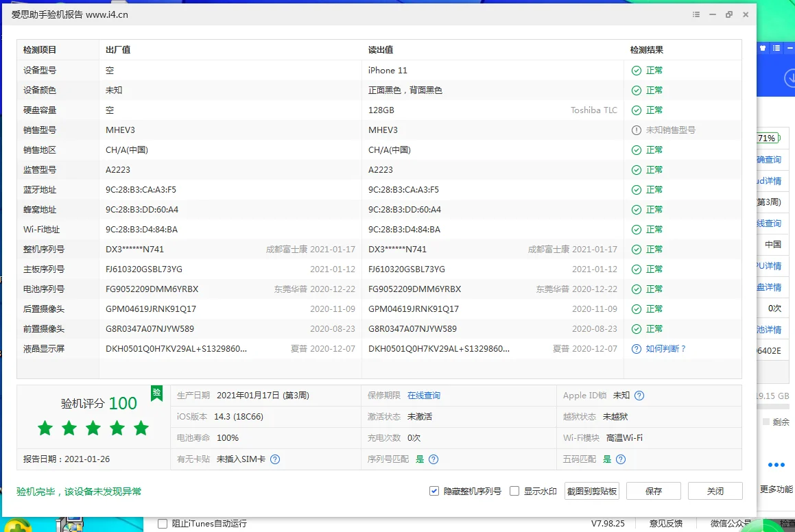Click 未激活 activation status value
795x532 pixels.
pyautogui.click(x=420, y=417)
